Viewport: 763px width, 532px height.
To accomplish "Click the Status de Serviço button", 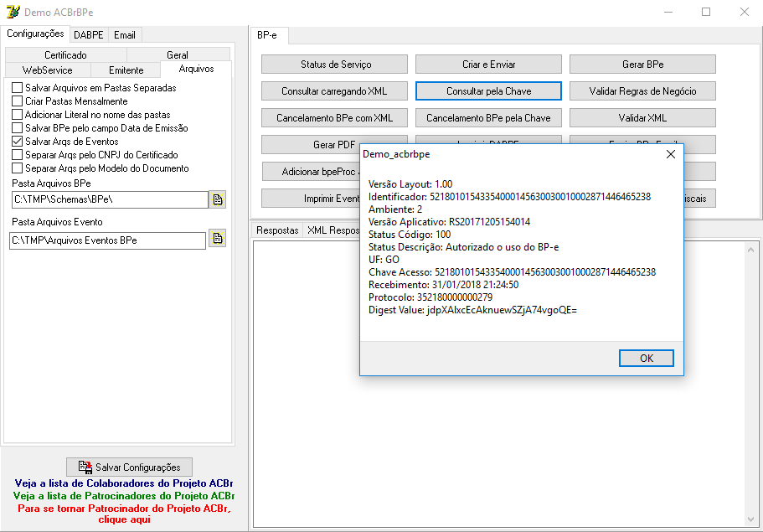I will [335, 65].
